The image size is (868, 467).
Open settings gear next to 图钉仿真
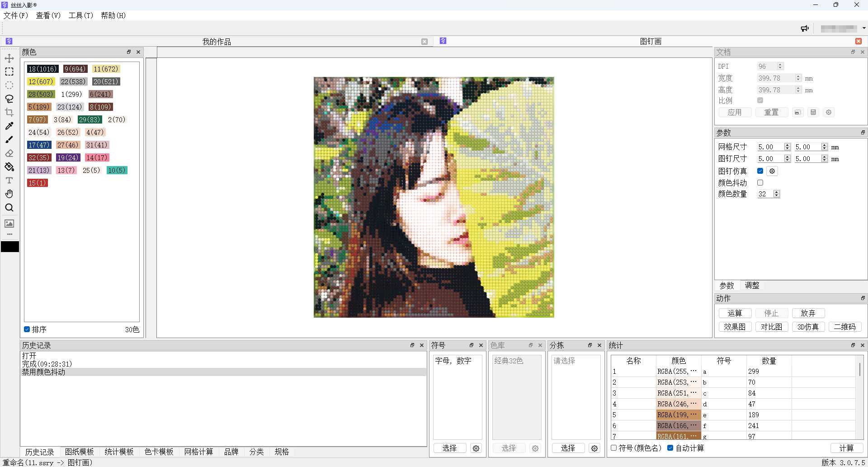(772, 171)
